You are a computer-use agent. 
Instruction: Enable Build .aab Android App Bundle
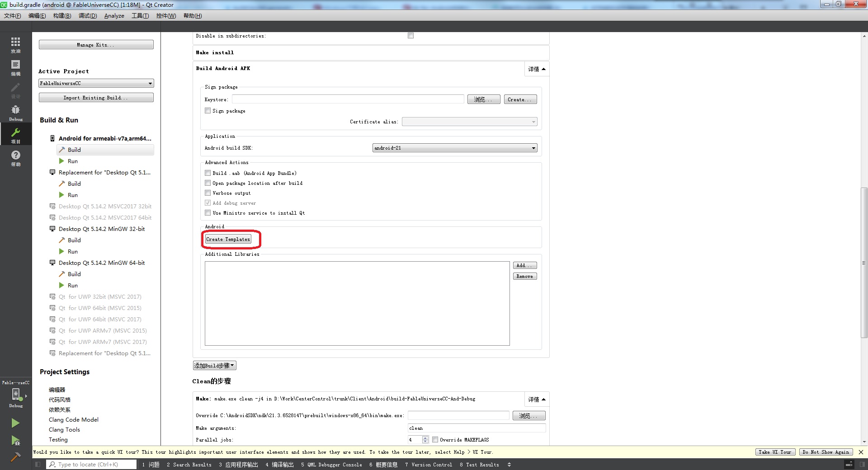[208, 173]
